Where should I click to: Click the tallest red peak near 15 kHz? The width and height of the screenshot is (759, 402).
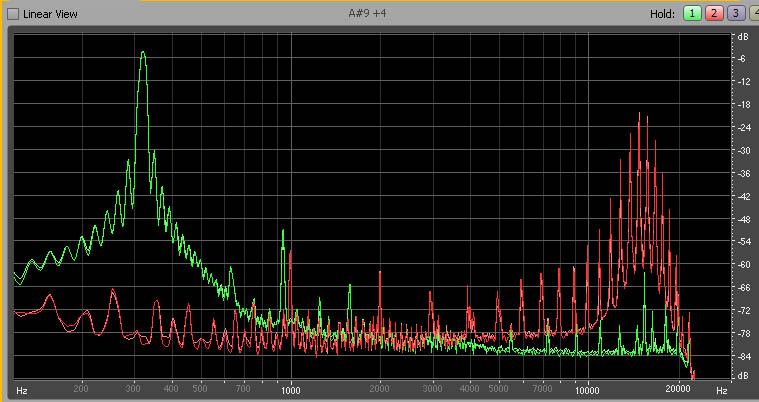[x=638, y=116]
